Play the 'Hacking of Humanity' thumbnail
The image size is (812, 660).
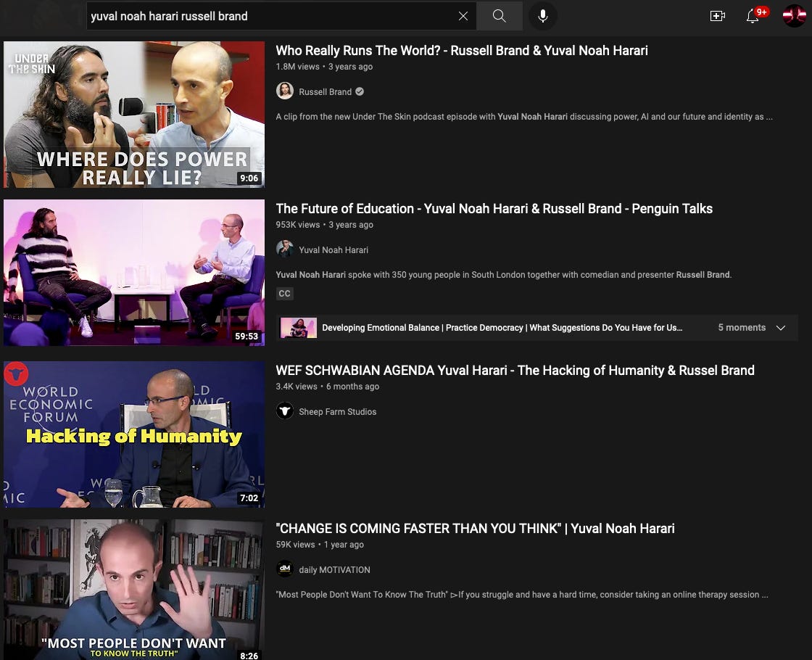(134, 434)
